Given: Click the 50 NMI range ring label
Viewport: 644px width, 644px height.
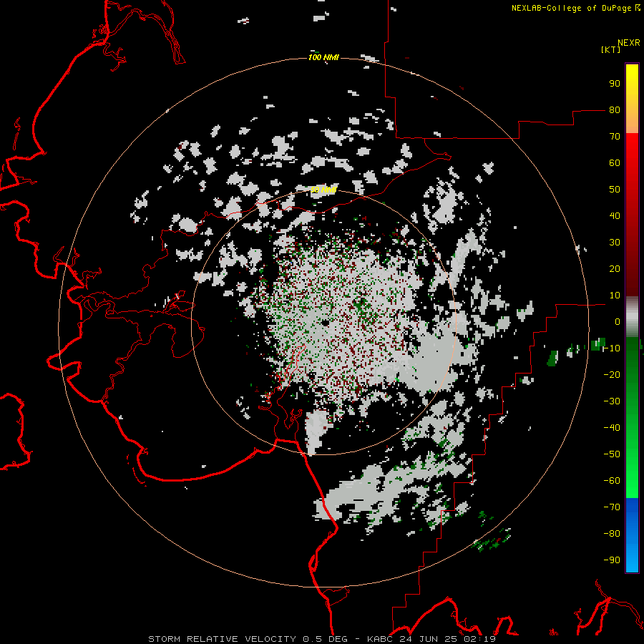Looking at the screenshot, I should (x=323, y=190).
